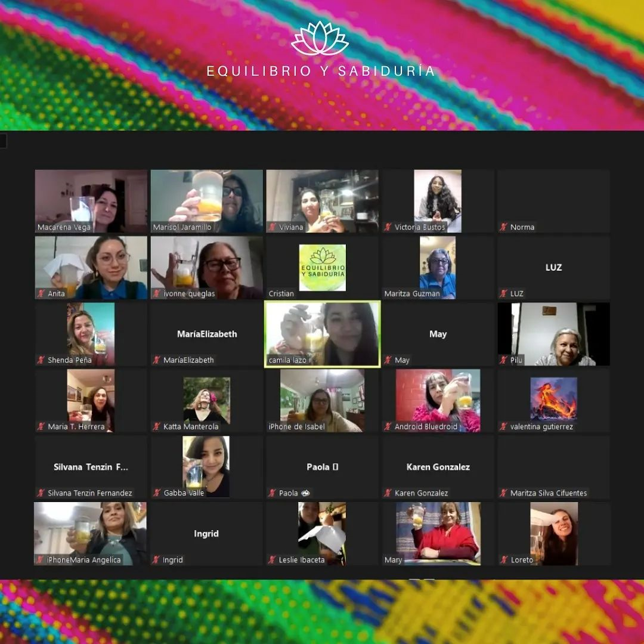
Task: Click the lotus logo above Equilibrio y Sabiduría
Action: tap(320, 40)
